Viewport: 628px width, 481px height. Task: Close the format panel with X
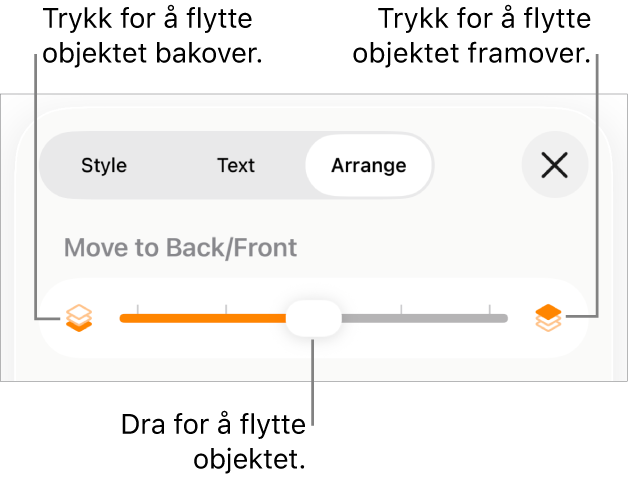pyautogui.click(x=554, y=165)
